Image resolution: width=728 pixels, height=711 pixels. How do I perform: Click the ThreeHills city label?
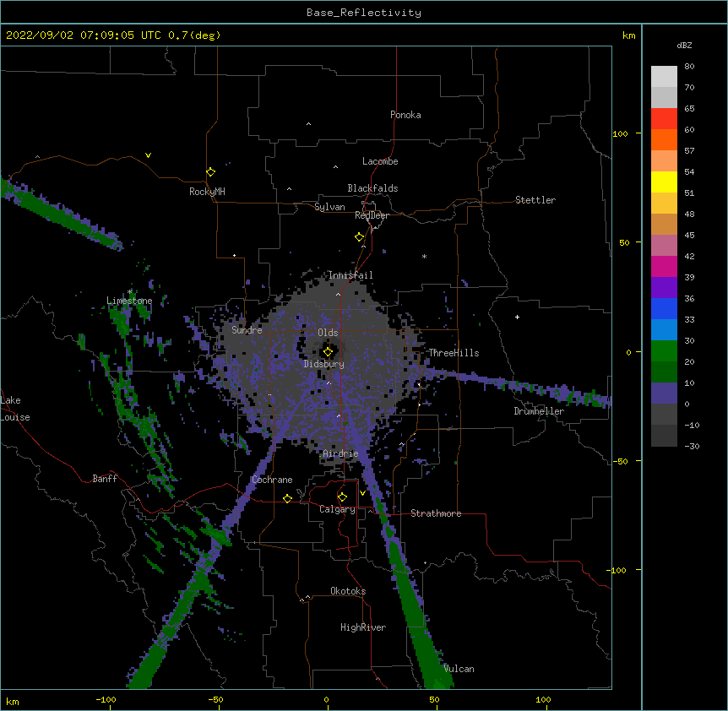click(454, 353)
